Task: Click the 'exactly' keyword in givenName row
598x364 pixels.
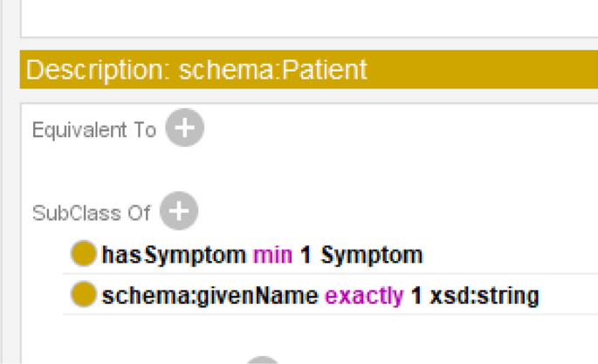Action: 363,296
